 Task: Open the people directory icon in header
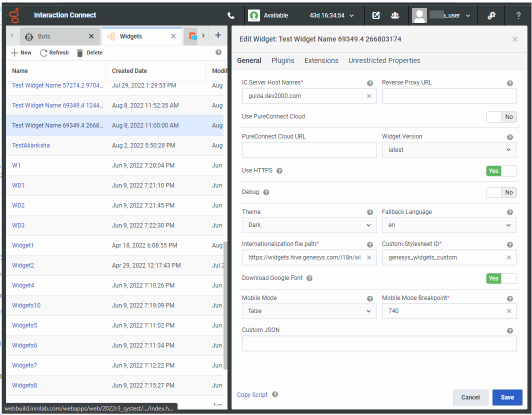(395, 15)
